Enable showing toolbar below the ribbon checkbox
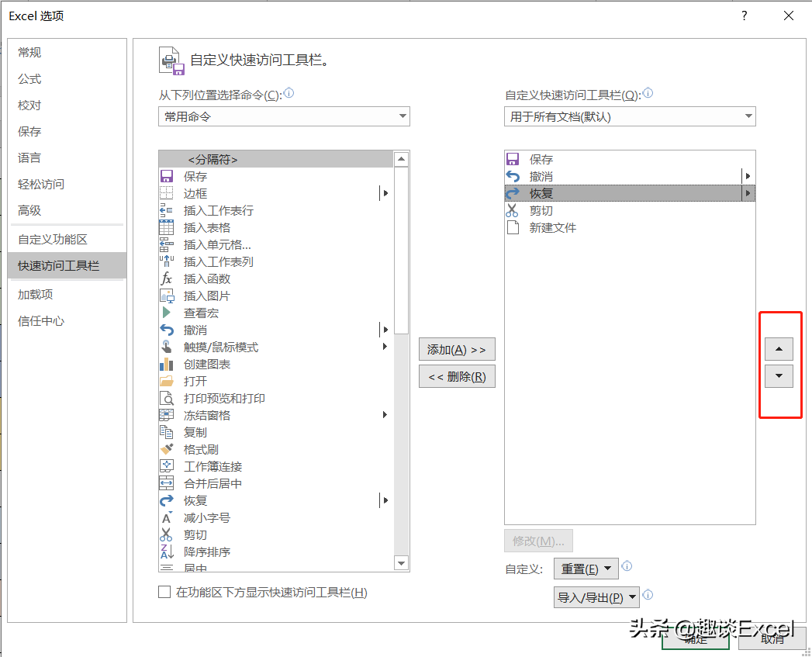Image resolution: width=812 pixels, height=657 pixels. (164, 592)
